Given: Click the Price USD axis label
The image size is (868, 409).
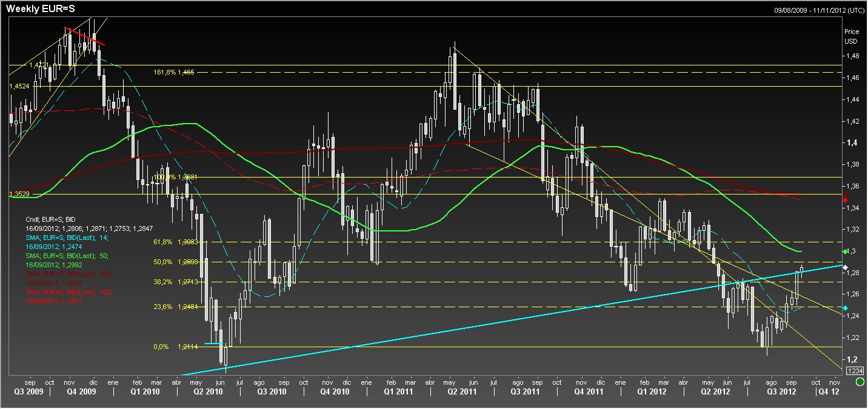Looking at the screenshot, I should [x=852, y=36].
